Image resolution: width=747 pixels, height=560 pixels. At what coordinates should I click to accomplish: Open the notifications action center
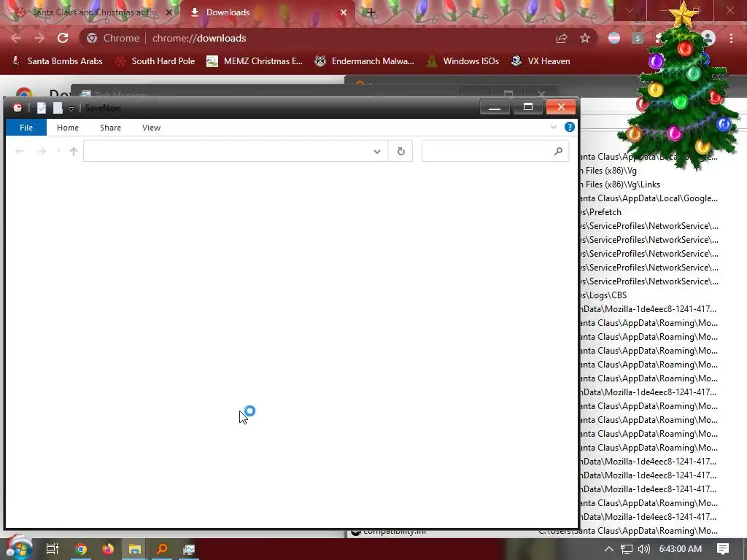tap(723, 549)
